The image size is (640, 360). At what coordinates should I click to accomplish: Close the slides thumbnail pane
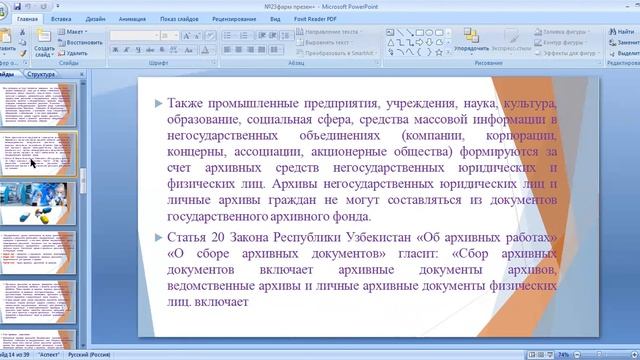[x=82, y=74]
